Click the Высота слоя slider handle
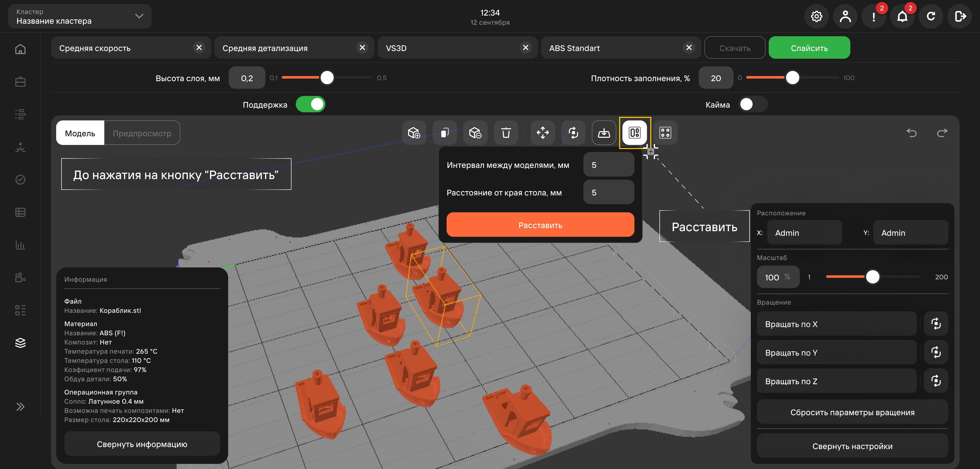This screenshot has width=980, height=469. click(x=327, y=78)
